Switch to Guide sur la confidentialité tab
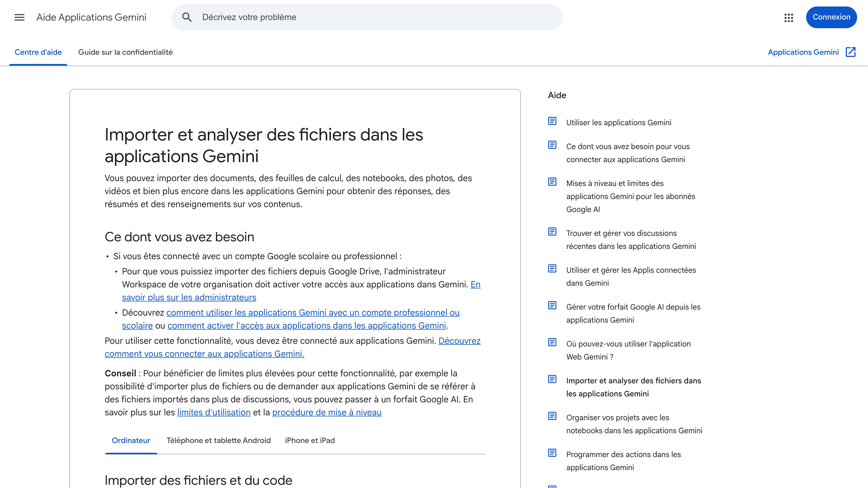 pos(125,52)
